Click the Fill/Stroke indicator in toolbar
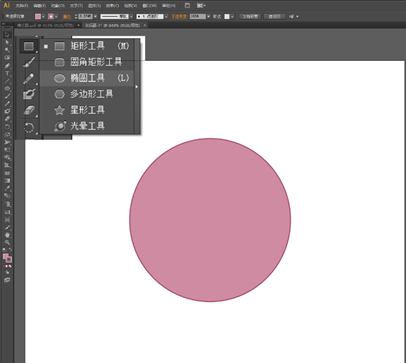Screen dimensions: 406x363 coord(7,258)
